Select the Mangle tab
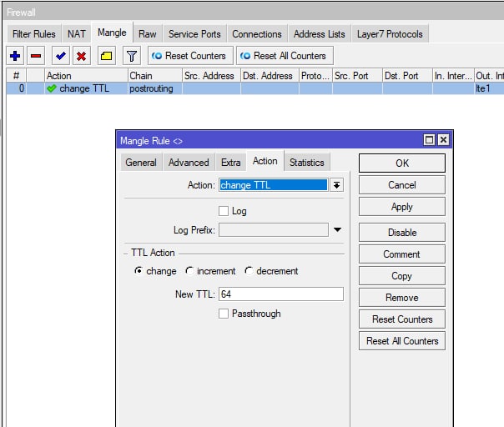The image size is (504, 427). coord(112,33)
